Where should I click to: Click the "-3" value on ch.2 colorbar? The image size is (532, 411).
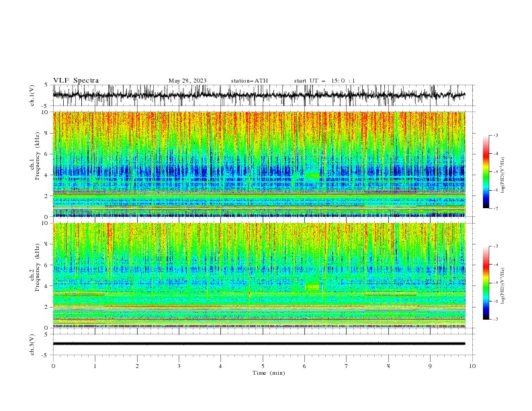coord(496,246)
